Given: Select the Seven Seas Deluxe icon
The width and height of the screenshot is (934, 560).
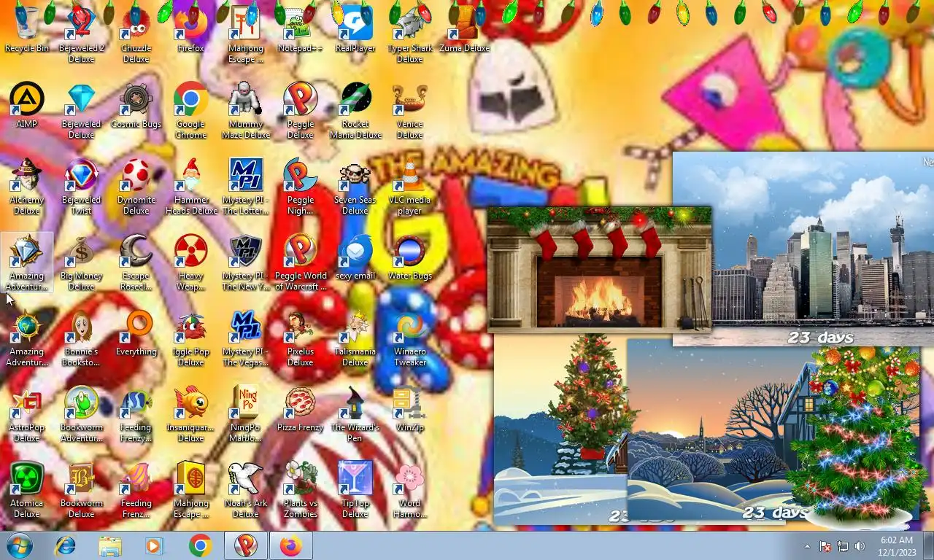Looking at the screenshot, I should coord(355,186).
